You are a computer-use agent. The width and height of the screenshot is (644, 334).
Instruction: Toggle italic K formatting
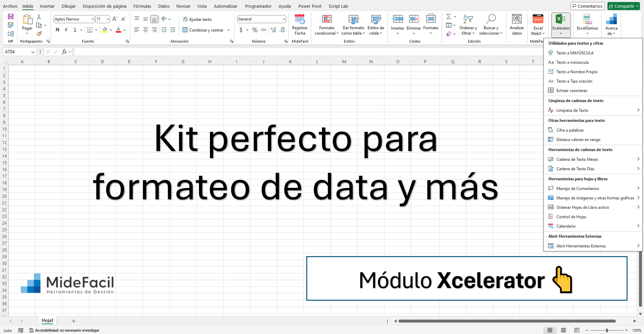[x=66, y=30]
